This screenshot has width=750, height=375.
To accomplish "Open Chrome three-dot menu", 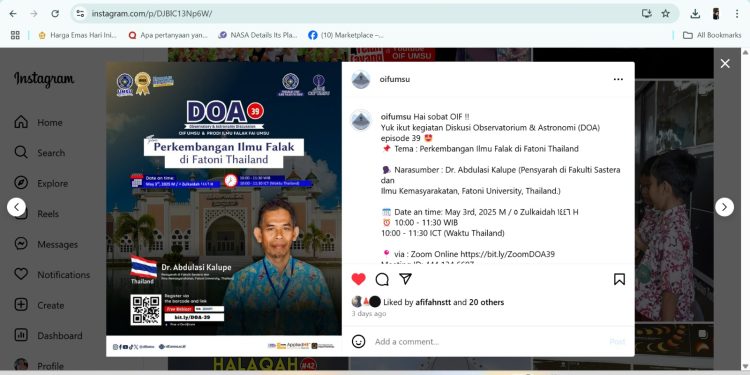I will coord(737,14).
